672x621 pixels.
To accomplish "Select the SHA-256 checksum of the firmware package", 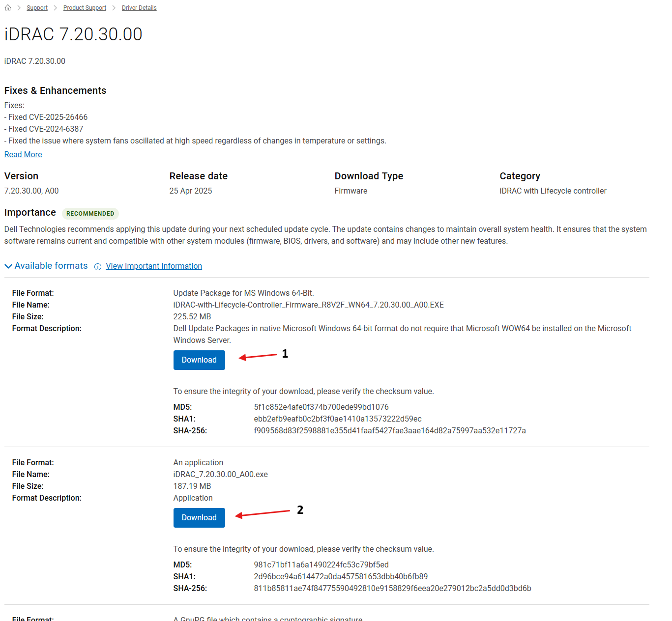I will [389, 430].
